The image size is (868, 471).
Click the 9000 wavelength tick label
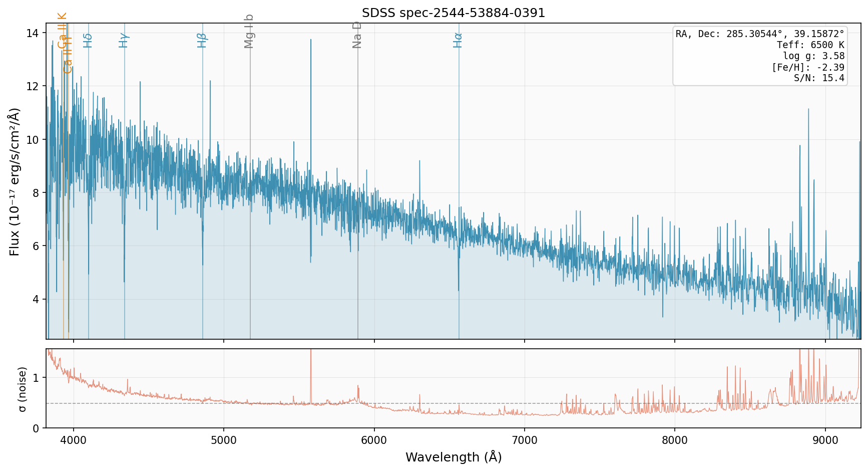pos(825,440)
